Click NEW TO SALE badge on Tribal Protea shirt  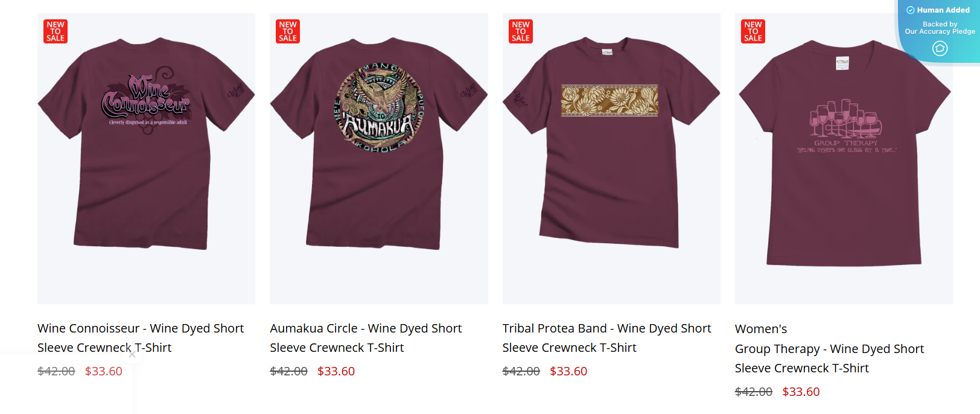(x=521, y=31)
